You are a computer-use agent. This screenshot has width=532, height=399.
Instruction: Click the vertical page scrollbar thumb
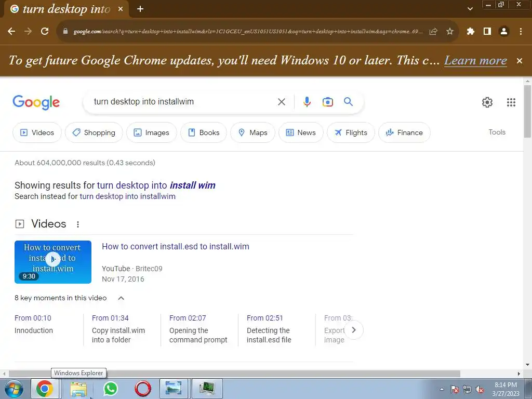click(527, 112)
